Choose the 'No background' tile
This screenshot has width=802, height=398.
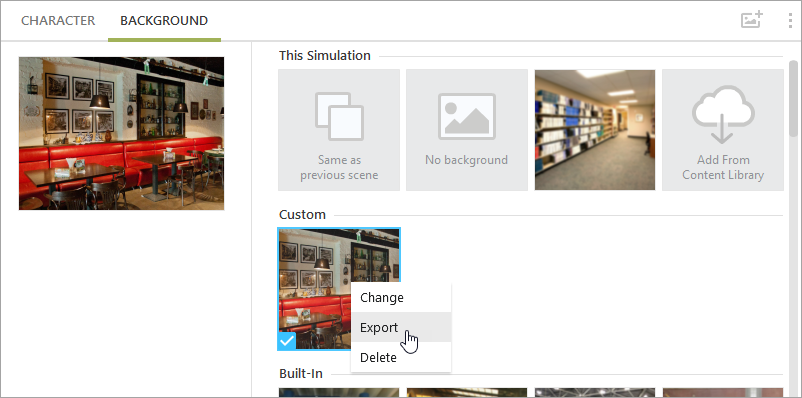(466, 130)
